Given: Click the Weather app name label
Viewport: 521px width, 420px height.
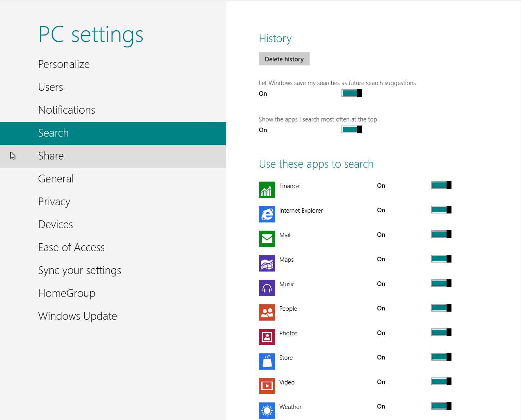Looking at the screenshot, I should [x=290, y=407].
